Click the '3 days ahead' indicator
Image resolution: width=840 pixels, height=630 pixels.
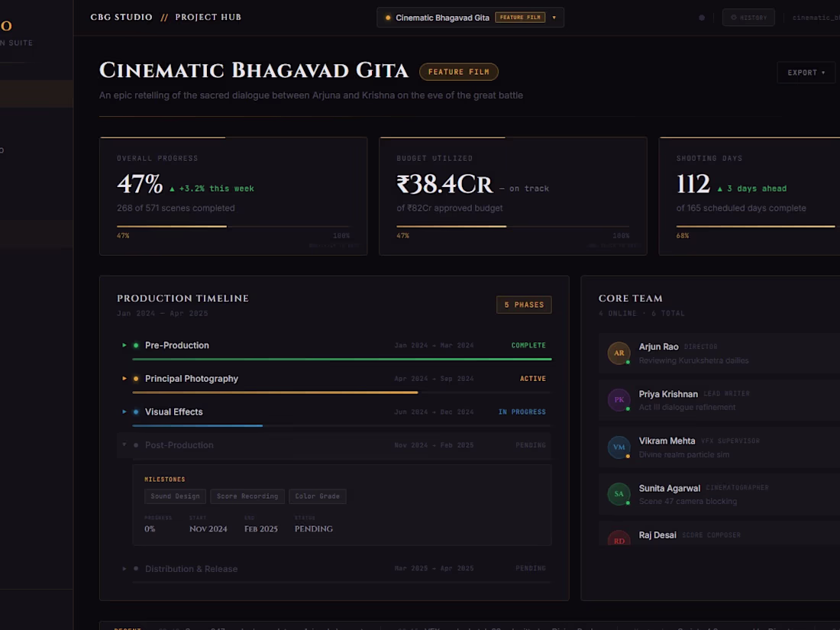(752, 189)
